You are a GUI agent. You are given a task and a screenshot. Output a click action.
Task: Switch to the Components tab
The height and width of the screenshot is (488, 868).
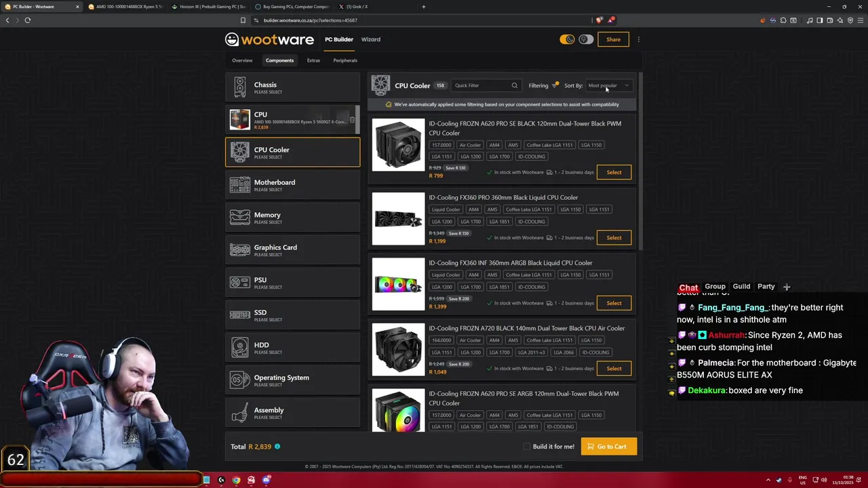coord(279,60)
